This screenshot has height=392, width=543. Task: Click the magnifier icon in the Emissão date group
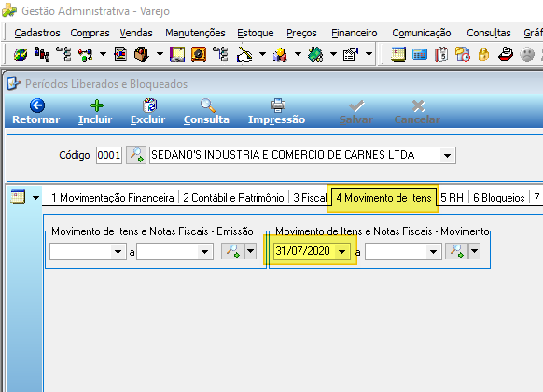point(232,251)
